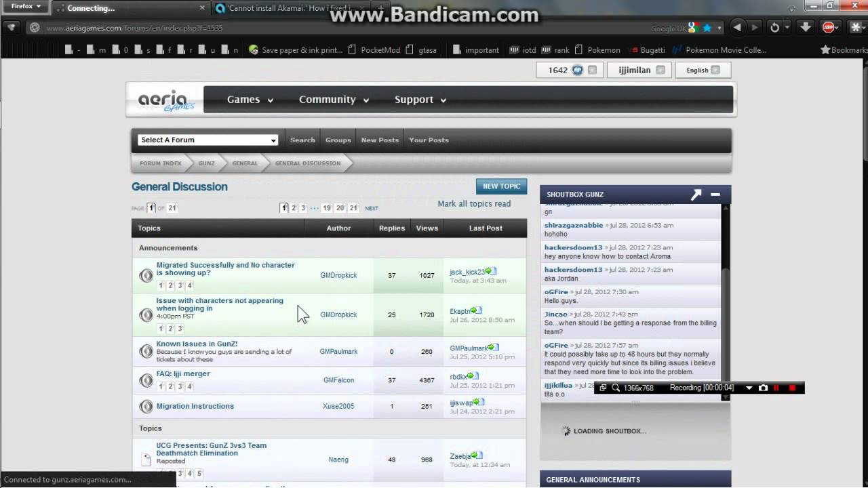Open the Bandicam recording dropdown arrow
This screenshot has height=488, width=868.
click(x=749, y=388)
